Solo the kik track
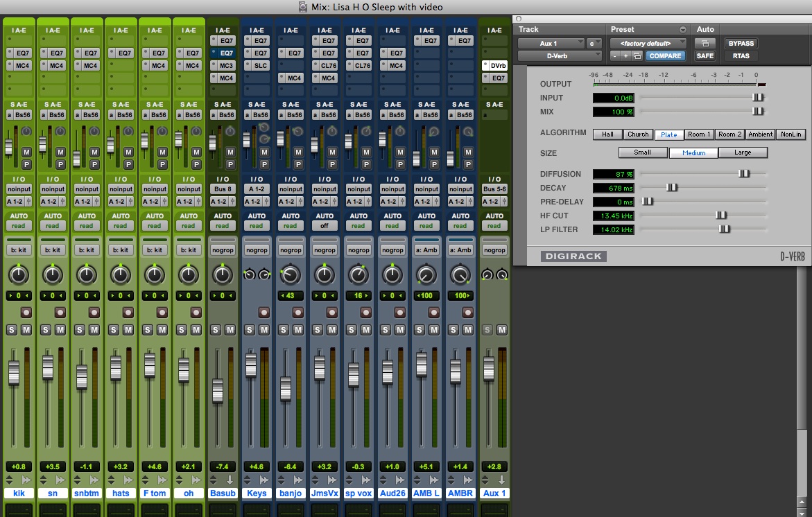 (x=11, y=330)
